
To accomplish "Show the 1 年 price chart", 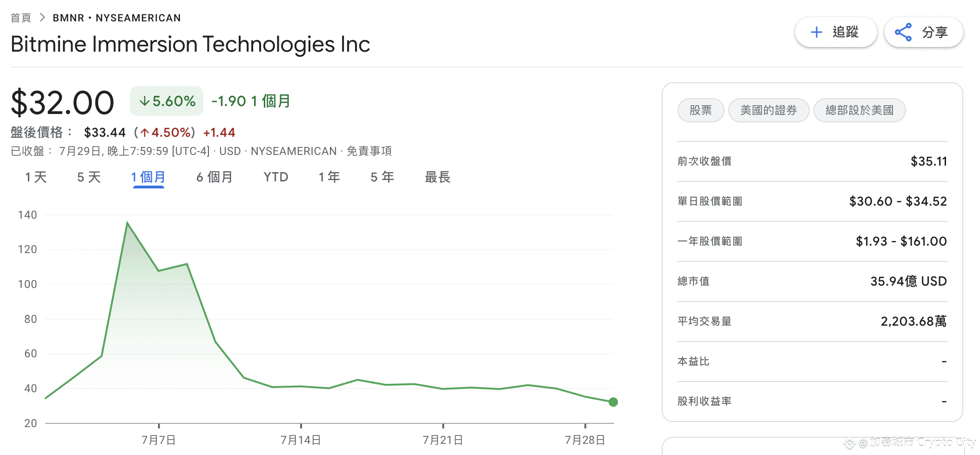I will [x=329, y=177].
